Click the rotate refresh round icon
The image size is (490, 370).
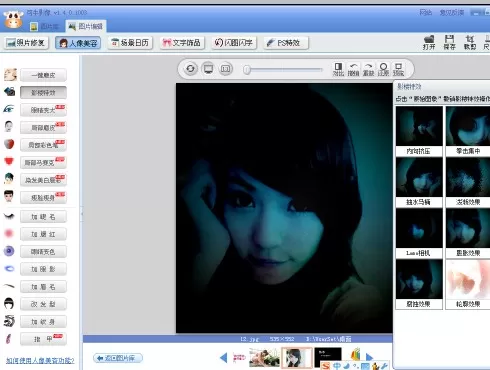(x=190, y=69)
